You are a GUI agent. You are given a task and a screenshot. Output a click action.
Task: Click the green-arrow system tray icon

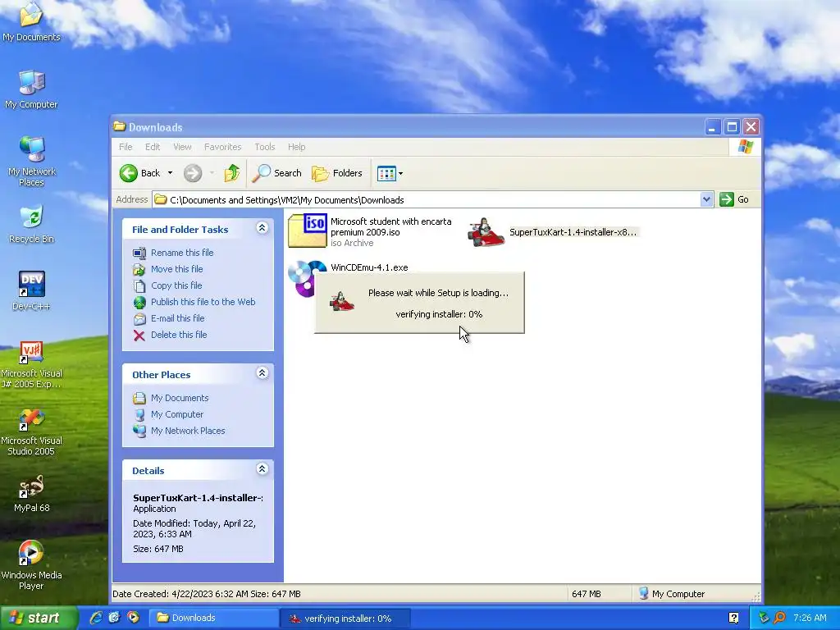[x=764, y=618]
